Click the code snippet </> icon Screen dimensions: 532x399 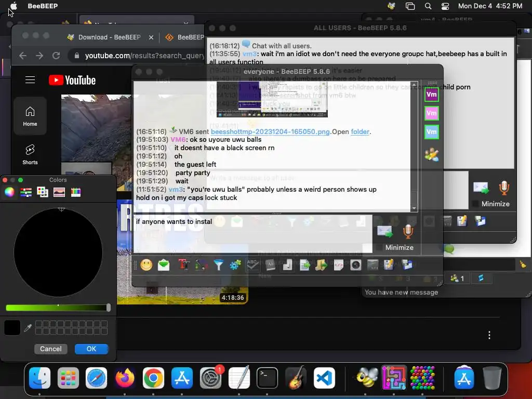[339, 264]
